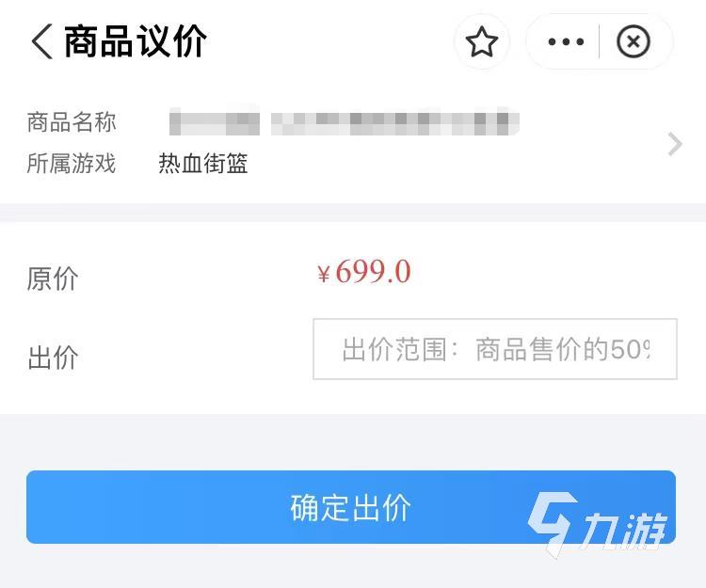Go back using the left arrow

41,41
